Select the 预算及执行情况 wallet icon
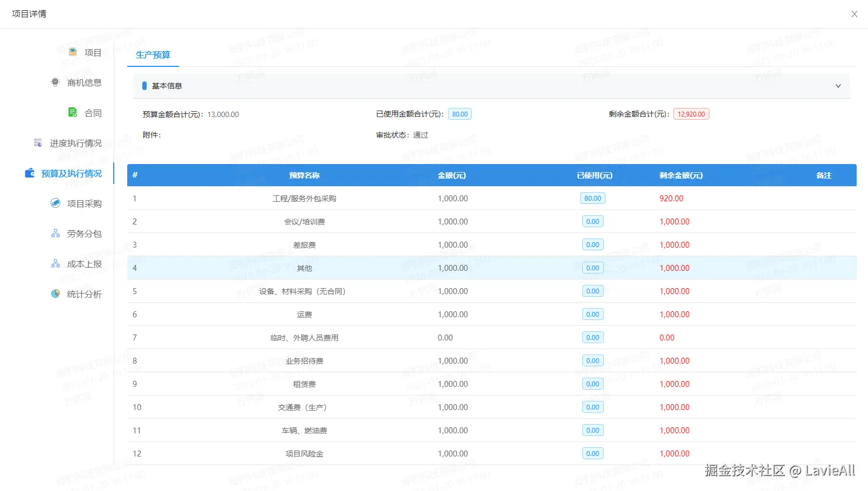The image size is (868, 491). click(x=30, y=173)
